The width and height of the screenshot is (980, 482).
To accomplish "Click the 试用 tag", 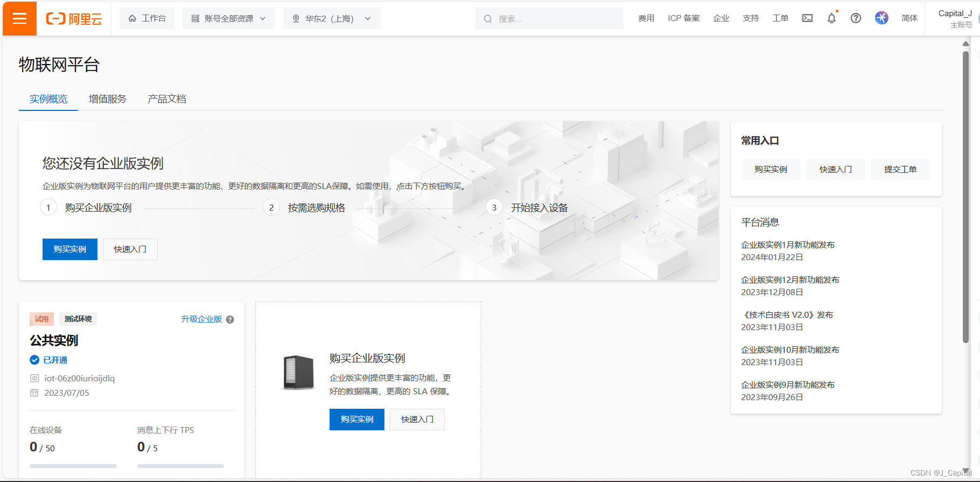I will click(41, 319).
